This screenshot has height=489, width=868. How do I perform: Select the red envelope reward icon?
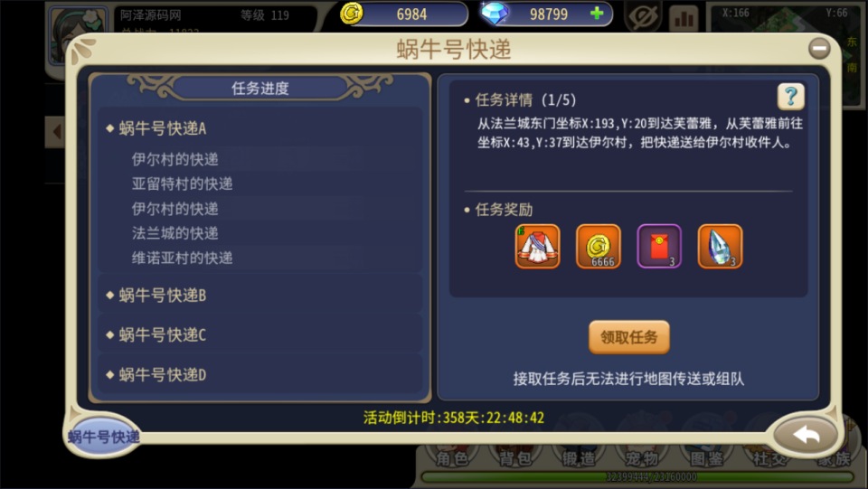[659, 246]
